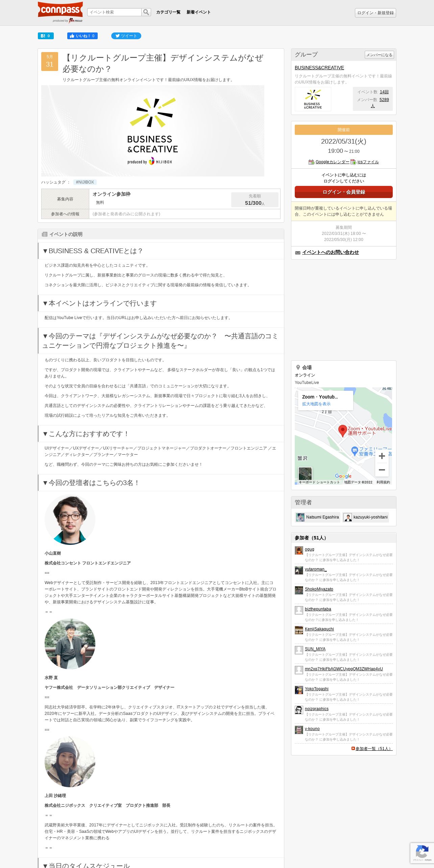
Task: Click the red map location pin
Action: click(343, 431)
